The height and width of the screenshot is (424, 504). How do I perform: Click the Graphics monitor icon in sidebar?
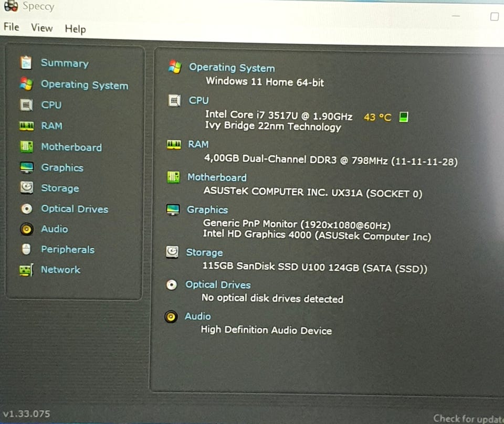(27, 167)
